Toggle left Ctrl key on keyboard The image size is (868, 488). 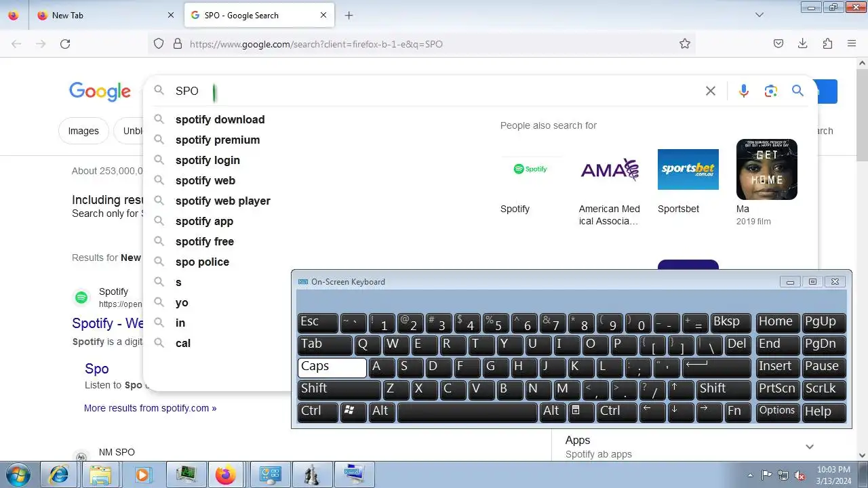[x=317, y=412]
